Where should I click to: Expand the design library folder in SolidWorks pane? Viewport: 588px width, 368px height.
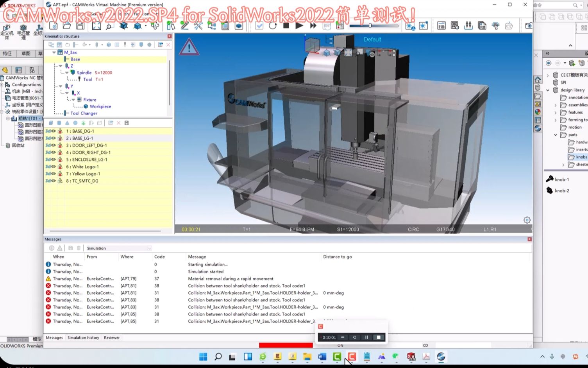(x=548, y=90)
